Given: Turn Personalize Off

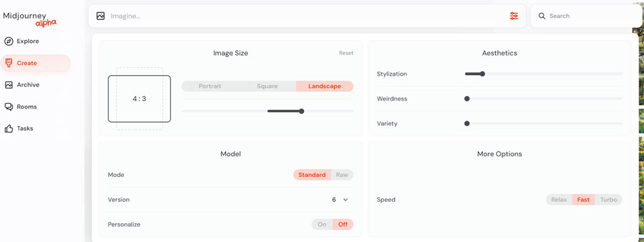Looking at the screenshot, I should pyautogui.click(x=343, y=225).
